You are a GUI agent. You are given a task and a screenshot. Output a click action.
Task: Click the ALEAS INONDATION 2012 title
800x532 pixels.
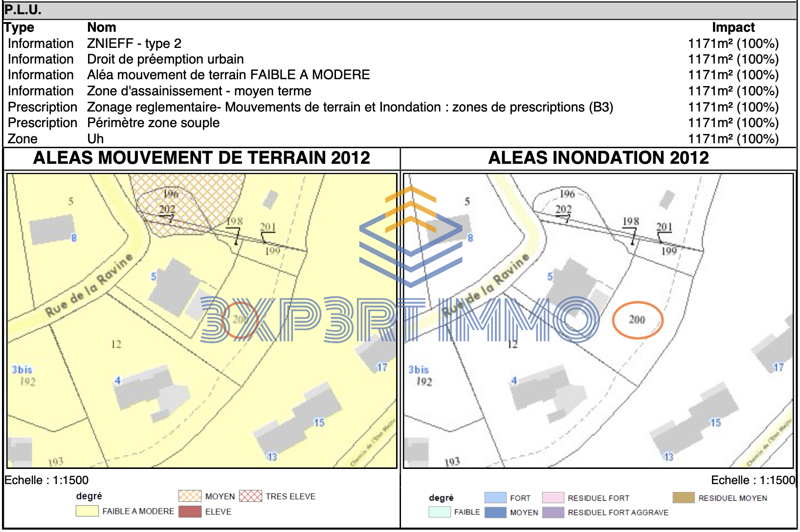point(598,158)
